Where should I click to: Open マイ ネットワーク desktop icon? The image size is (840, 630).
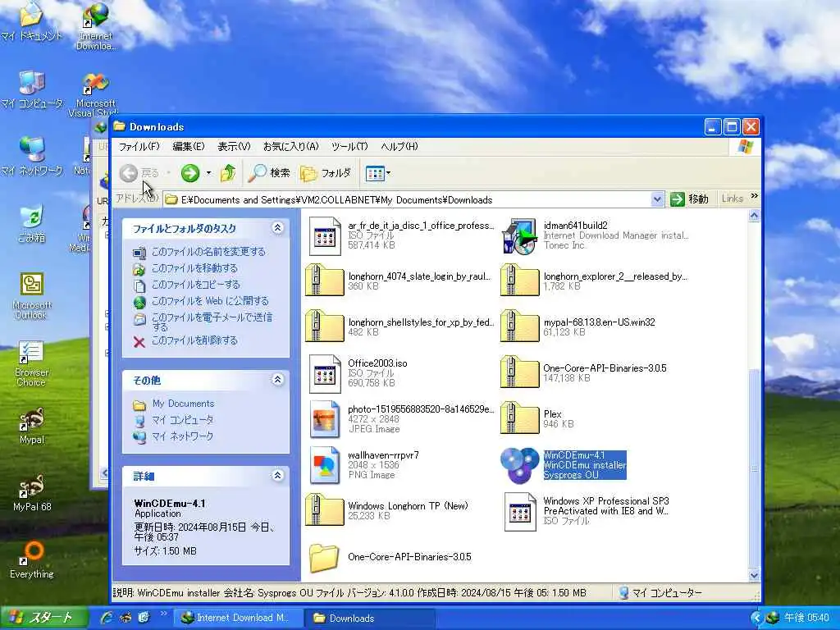[31, 157]
